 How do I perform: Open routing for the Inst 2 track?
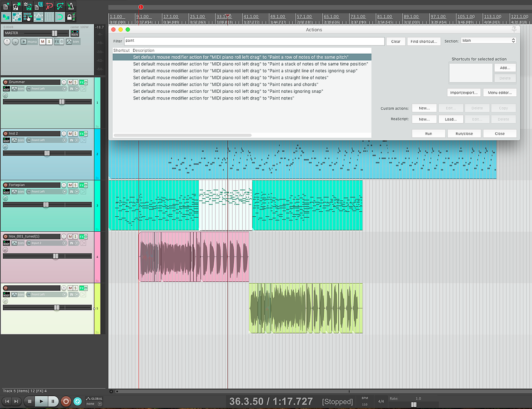pos(6,140)
